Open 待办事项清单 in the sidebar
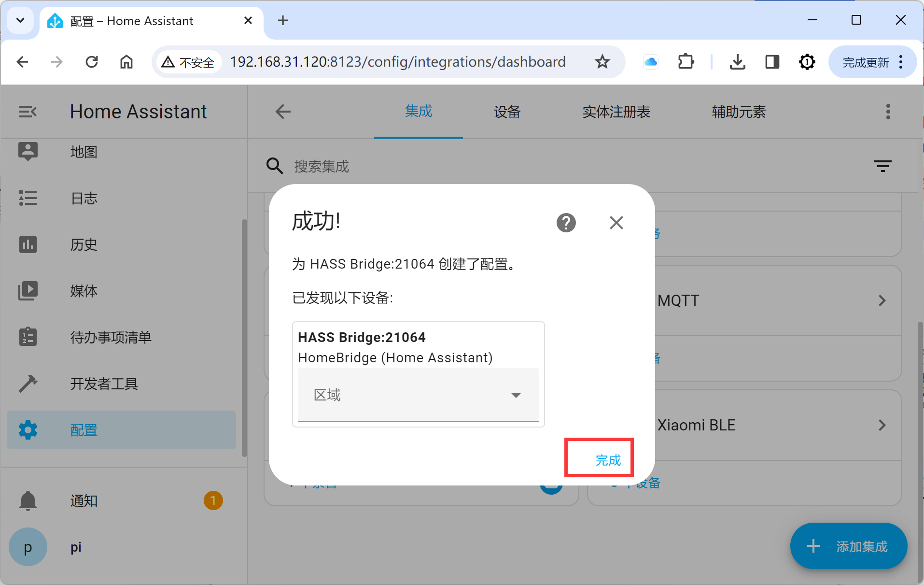The image size is (924, 585). (121, 337)
